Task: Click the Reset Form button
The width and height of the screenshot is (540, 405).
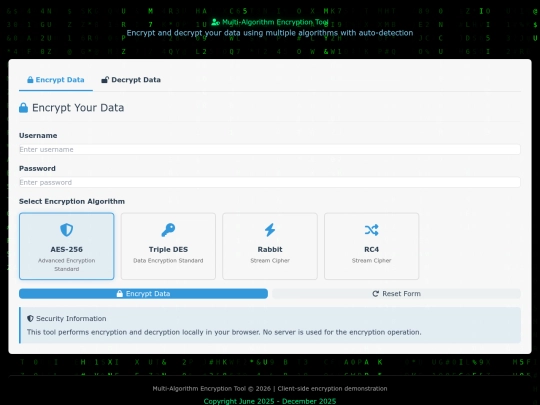Action: pos(396,294)
